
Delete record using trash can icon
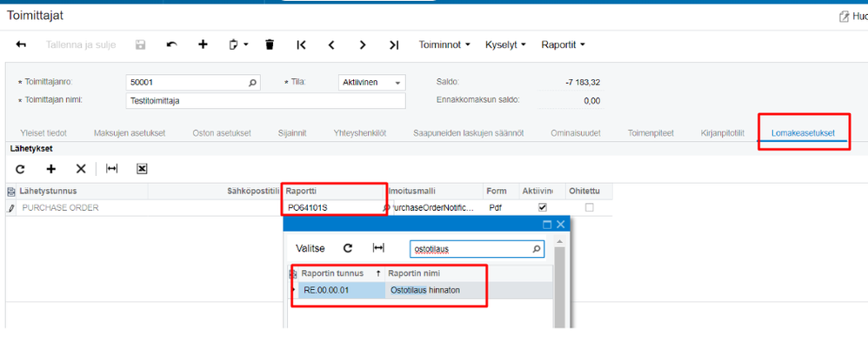[x=270, y=45]
